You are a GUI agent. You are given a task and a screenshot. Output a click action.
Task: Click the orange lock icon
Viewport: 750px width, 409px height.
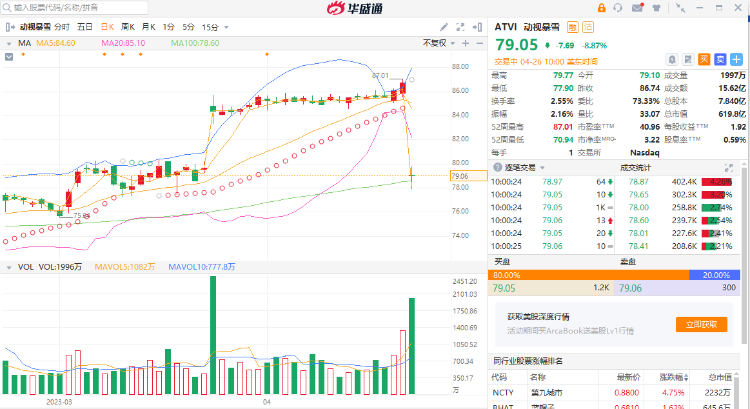point(601,8)
